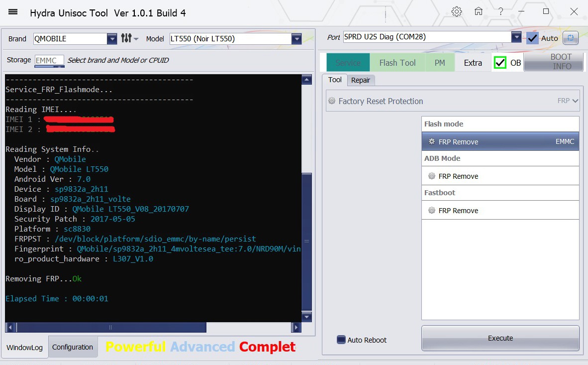Select Fastboot FRP Remove option
The height and width of the screenshot is (365, 588).
click(x=500, y=210)
